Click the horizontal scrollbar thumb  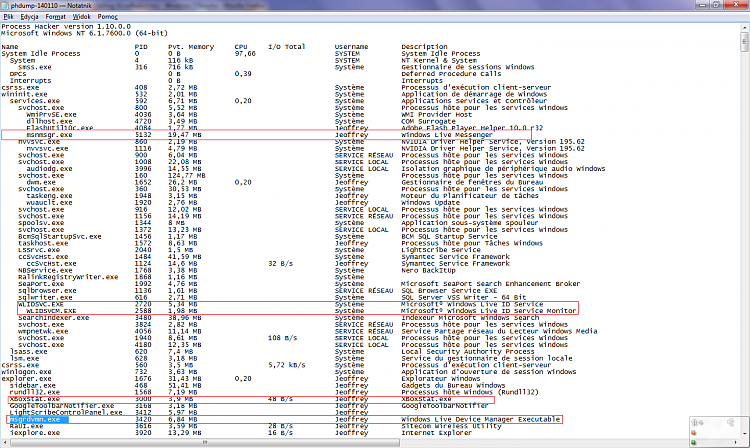tap(205, 443)
